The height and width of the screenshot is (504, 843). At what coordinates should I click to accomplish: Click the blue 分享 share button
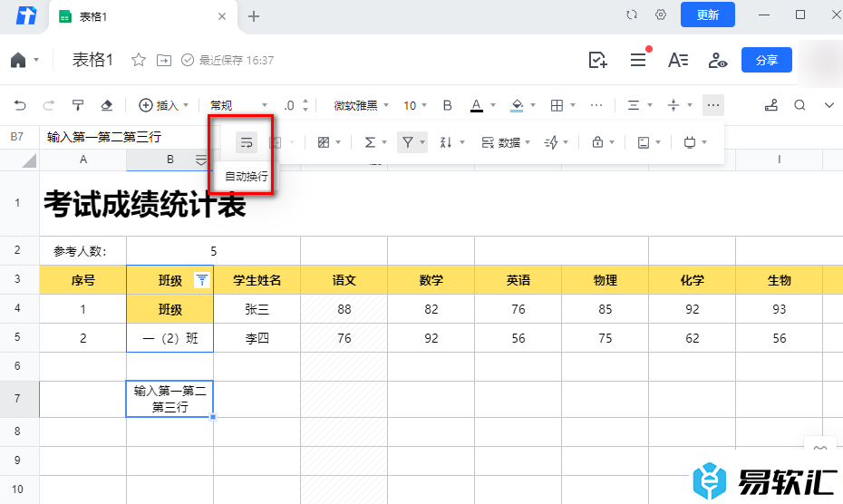coord(766,60)
